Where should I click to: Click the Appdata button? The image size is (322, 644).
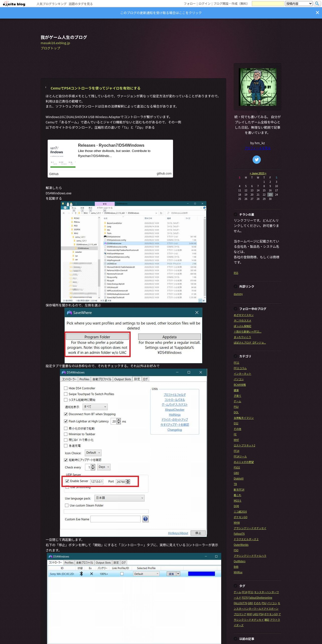(170, 337)
